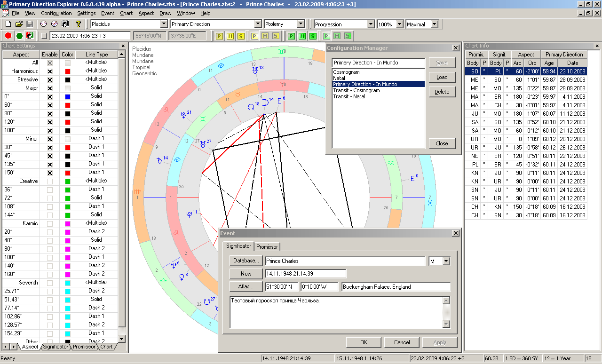The width and height of the screenshot is (602, 364).
Task: Click the Delete button in Configuration Manager
Action: coord(442,92)
